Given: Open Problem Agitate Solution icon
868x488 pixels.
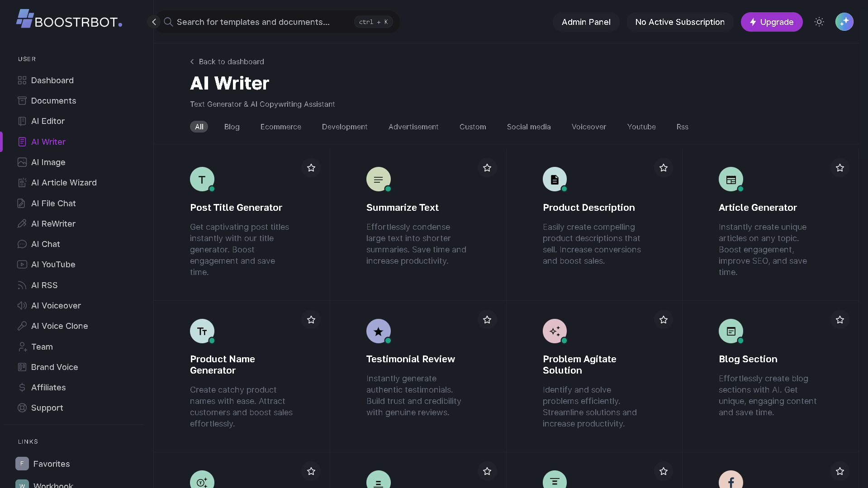Looking at the screenshot, I should (x=555, y=332).
